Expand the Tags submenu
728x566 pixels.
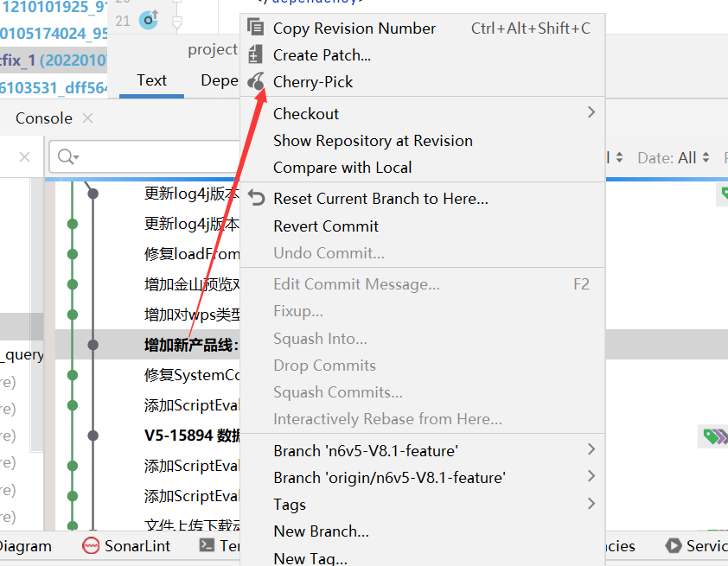pyautogui.click(x=591, y=503)
